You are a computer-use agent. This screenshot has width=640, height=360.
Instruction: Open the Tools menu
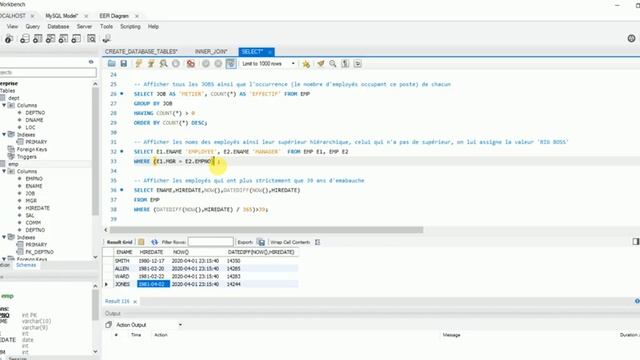(x=106, y=27)
